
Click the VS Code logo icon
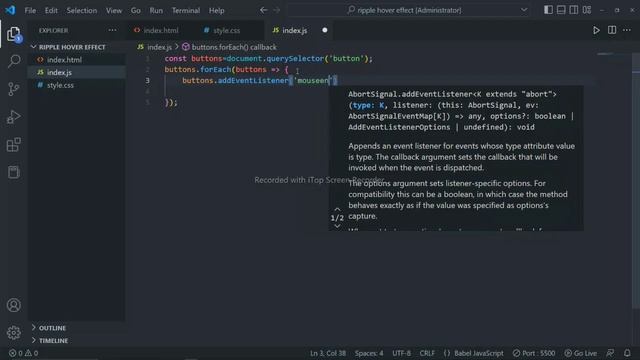[x=10, y=10]
